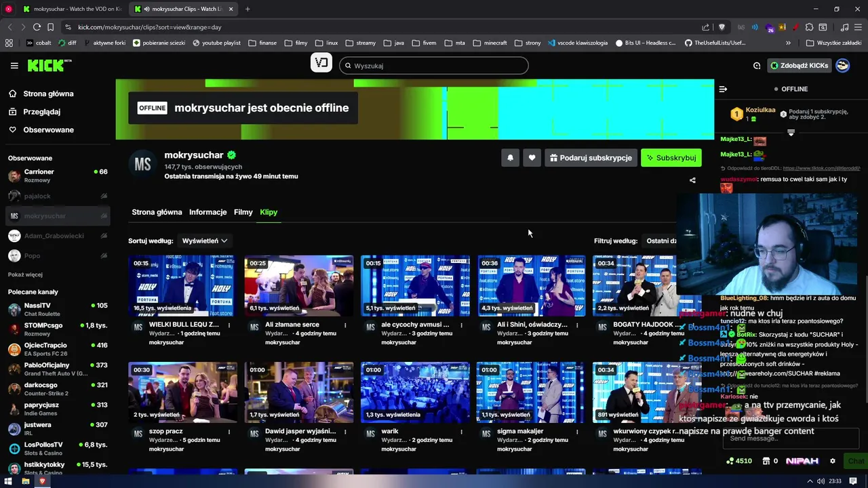Open options menu for szop pracz clip
Viewport: 868px width, 488px height.
click(229, 432)
